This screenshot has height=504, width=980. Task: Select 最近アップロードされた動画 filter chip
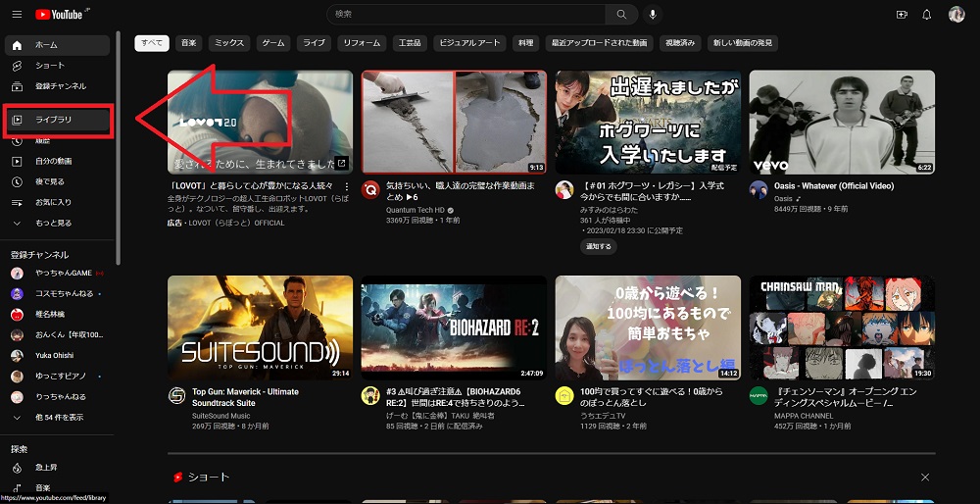(x=599, y=43)
